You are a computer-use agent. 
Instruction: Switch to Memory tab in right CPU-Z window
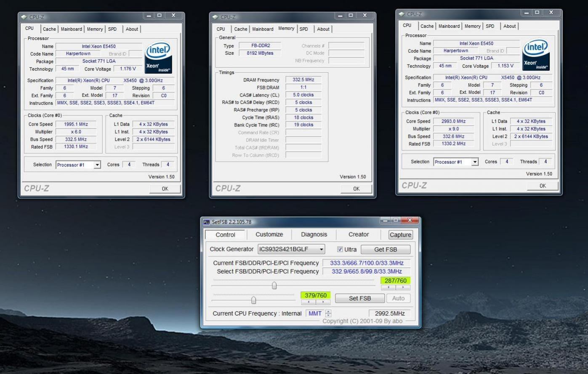[473, 26]
